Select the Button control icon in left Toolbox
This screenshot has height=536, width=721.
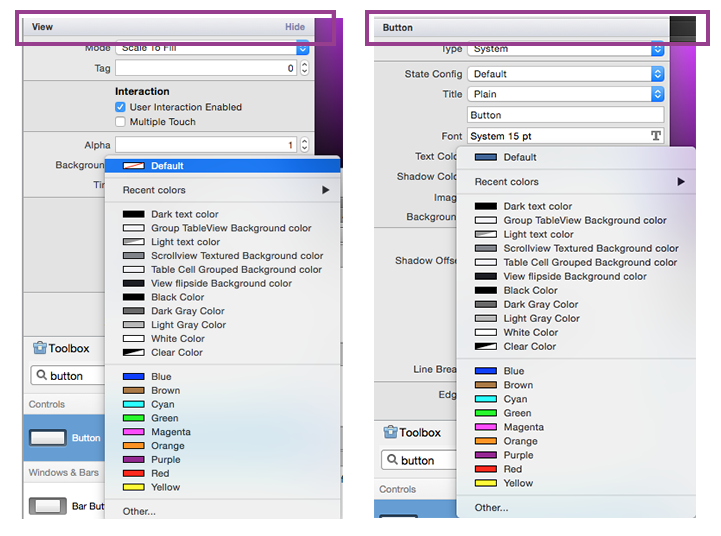coord(48,437)
